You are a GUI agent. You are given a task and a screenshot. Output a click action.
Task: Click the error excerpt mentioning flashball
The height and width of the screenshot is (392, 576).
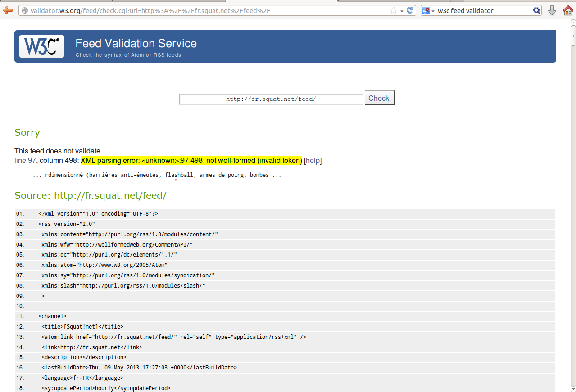157,175
